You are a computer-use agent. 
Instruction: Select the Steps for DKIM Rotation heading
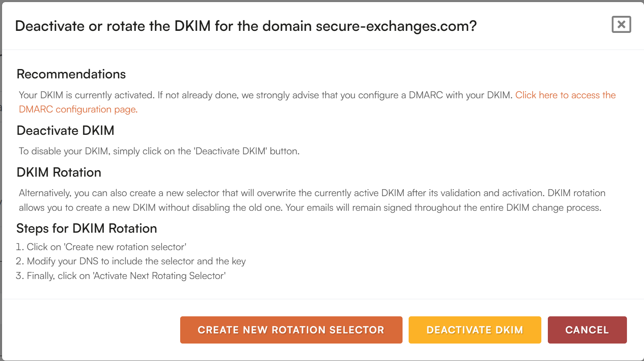tap(86, 228)
